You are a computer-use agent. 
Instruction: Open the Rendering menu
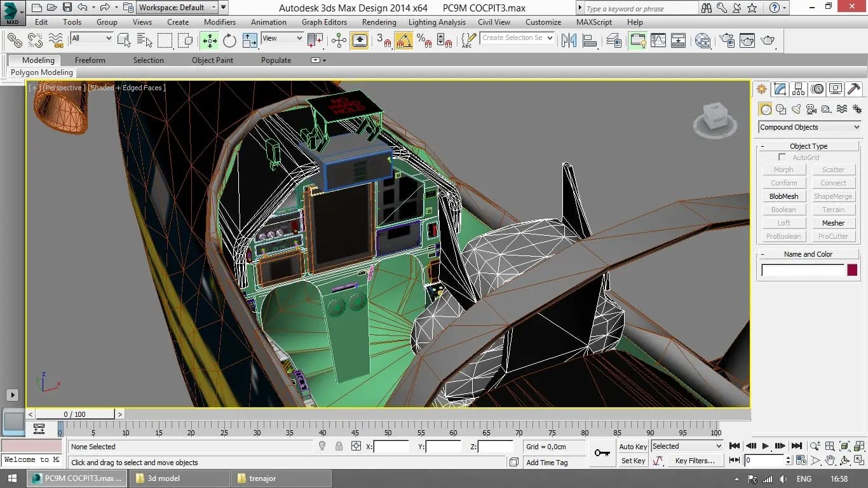379,22
